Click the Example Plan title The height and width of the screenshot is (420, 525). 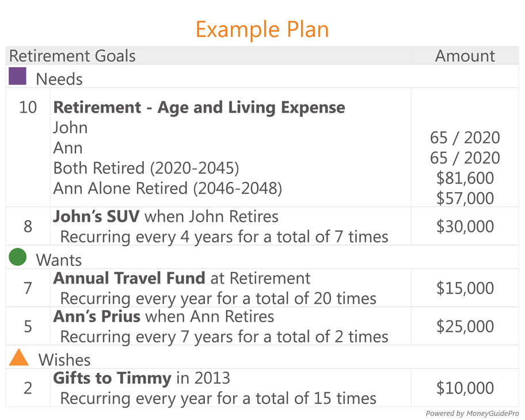point(262,30)
